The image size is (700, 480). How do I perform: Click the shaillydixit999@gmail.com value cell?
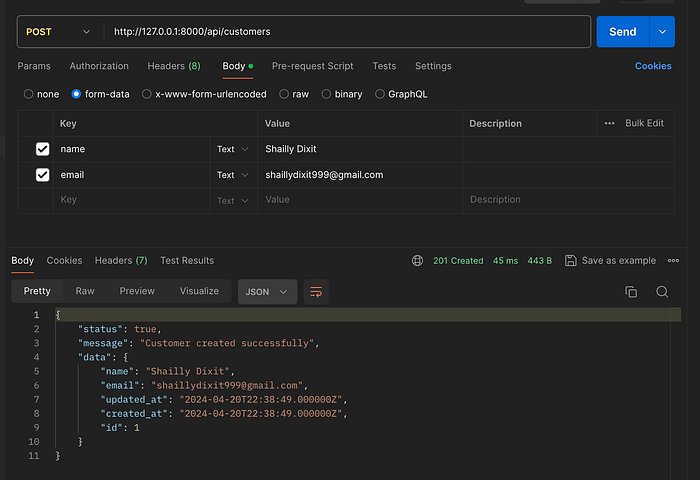(x=360, y=175)
